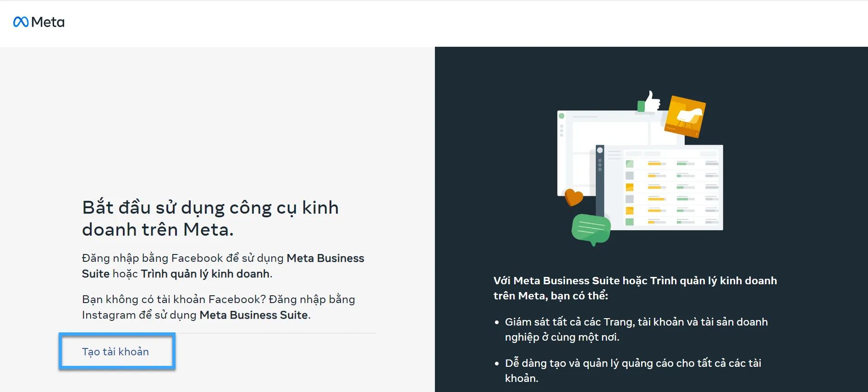Image resolution: width=868 pixels, height=392 pixels.
Task: Click the thumbs-up icon in the illustration
Action: click(x=649, y=102)
